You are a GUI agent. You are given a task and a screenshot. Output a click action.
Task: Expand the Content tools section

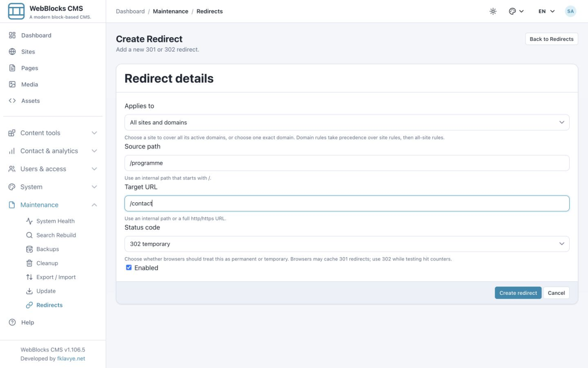53,133
